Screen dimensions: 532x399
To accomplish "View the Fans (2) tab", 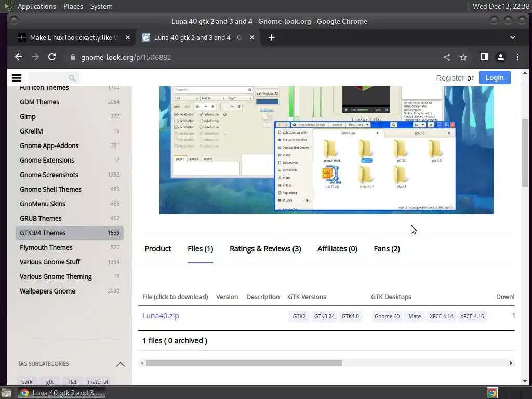I will [x=387, y=249].
